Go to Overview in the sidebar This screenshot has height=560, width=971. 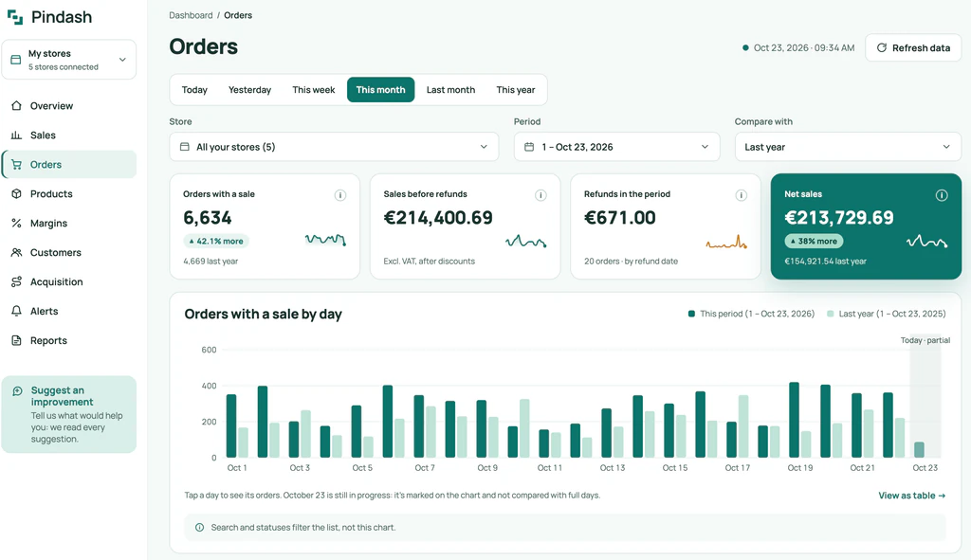pos(69,106)
